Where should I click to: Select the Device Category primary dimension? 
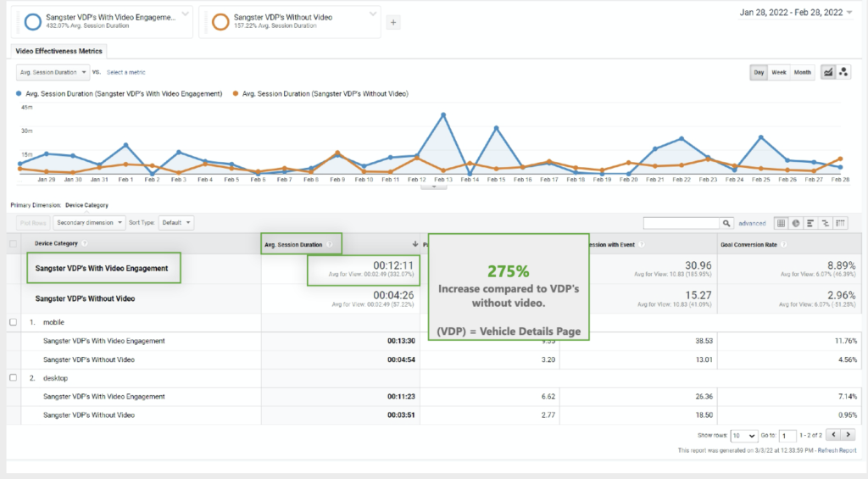[86, 205]
